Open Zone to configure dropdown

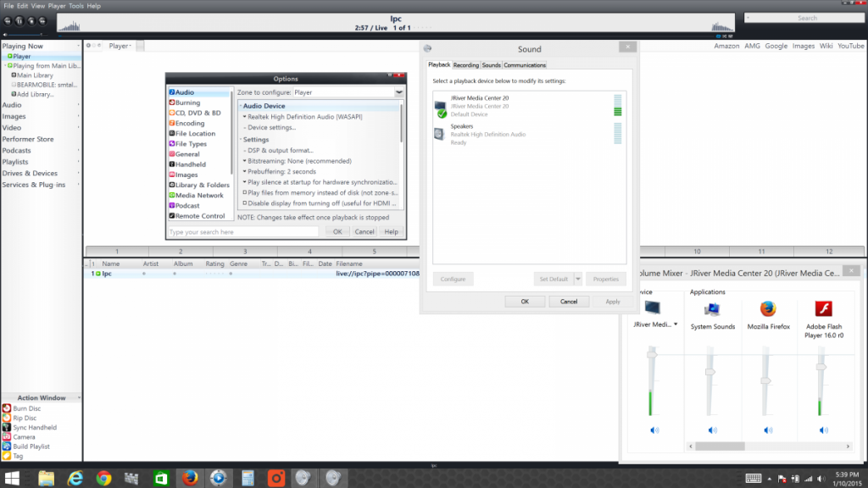coord(398,92)
